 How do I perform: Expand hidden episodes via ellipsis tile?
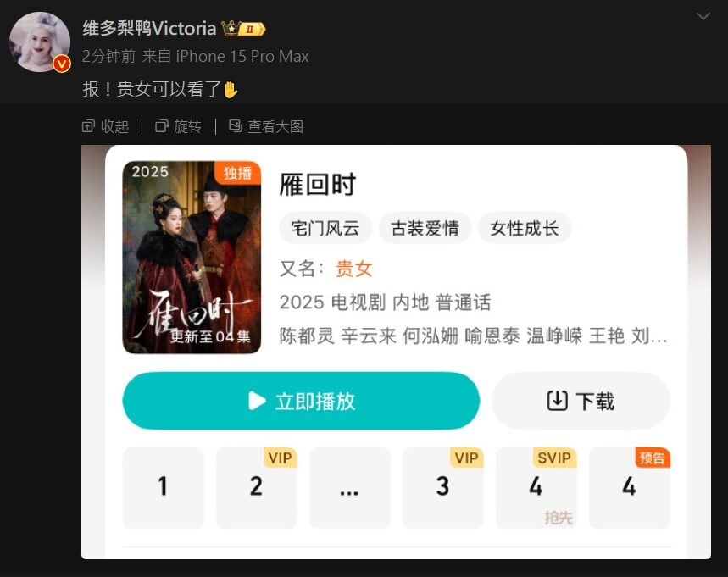coord(350,487)
